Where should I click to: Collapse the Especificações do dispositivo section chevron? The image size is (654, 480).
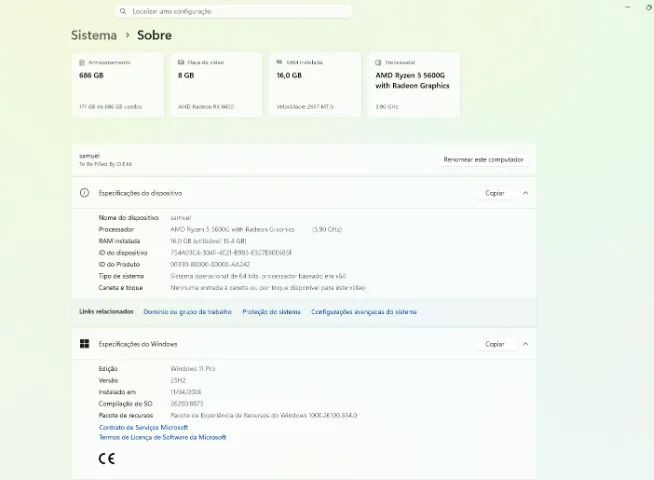tap(526, 193)
